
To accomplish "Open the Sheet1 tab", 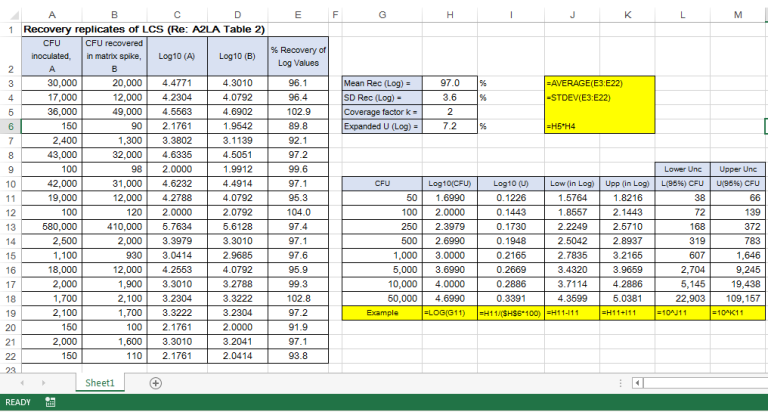I will coord(100,383).
